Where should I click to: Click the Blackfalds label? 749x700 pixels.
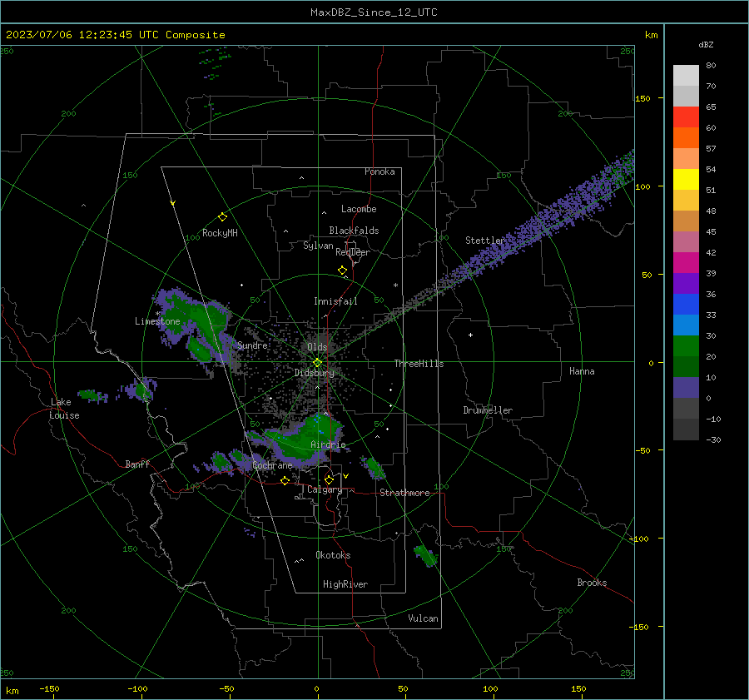[x=354, y=231]
